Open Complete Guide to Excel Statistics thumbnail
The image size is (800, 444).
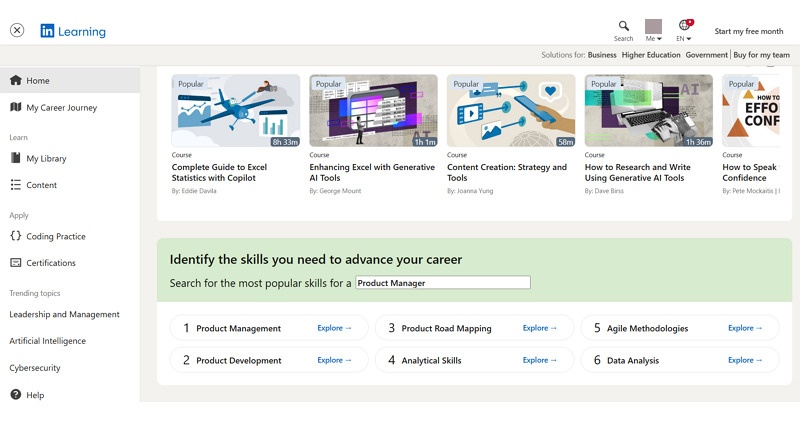[x=236, y=111]
